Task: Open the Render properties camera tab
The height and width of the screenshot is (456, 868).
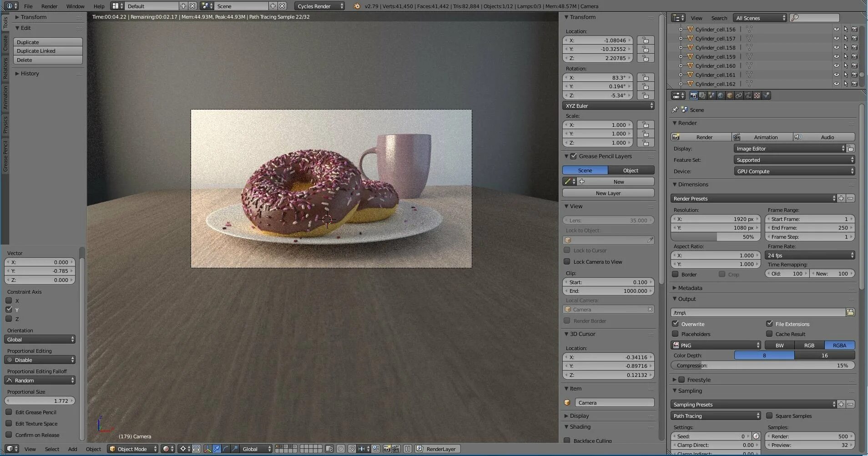Action: point(693,95)
